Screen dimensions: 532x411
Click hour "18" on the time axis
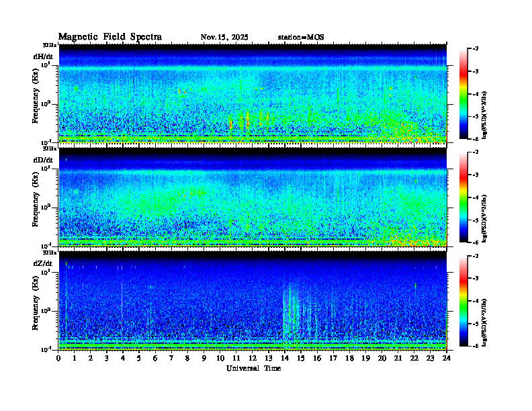click(x=349, y=359)
